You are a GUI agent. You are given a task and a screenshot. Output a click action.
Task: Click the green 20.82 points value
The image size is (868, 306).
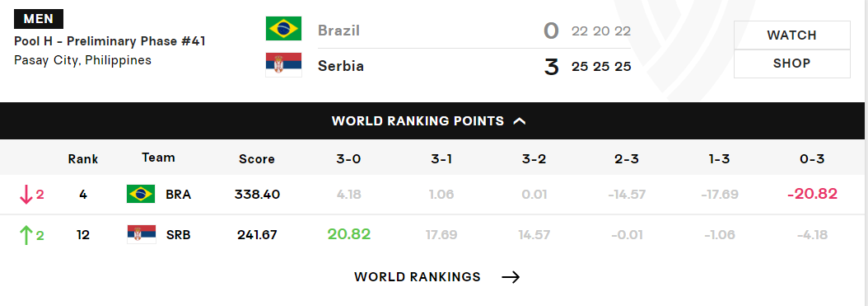point(348,234)
